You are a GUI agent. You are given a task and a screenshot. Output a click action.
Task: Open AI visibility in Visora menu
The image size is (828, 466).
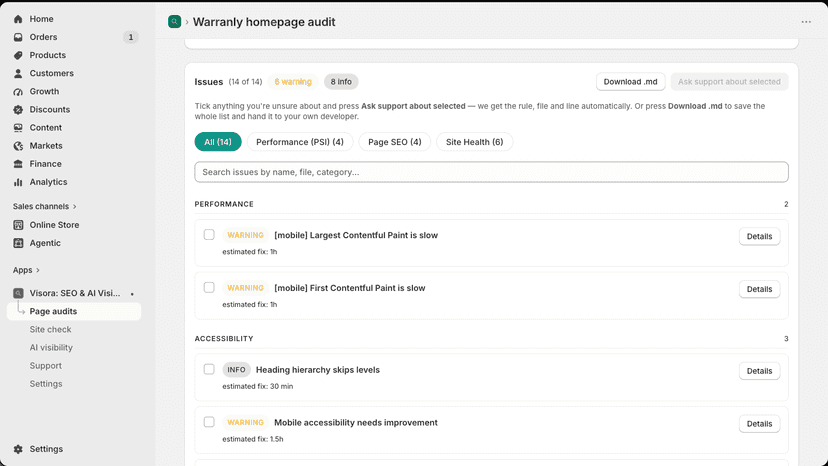click(51, 348)
